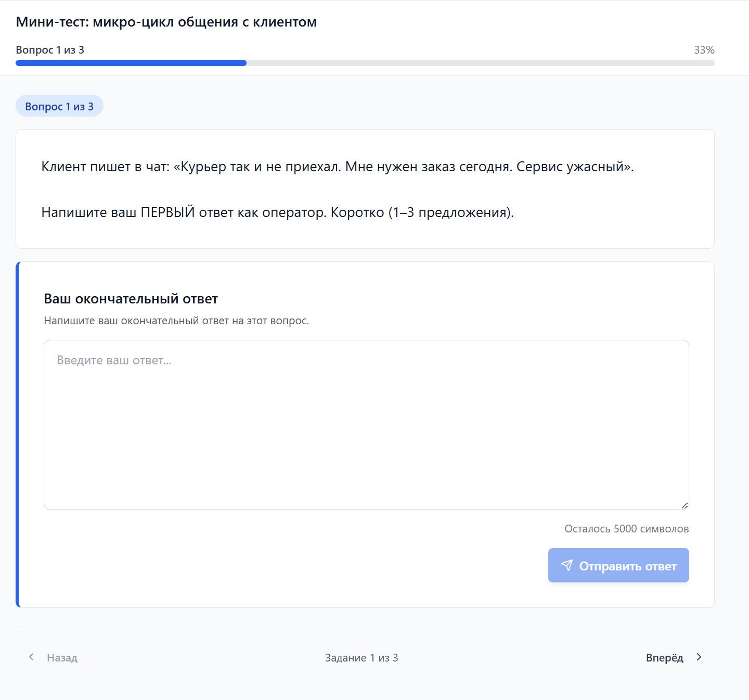
Task: Click the blue portion of the progress bar
Action: pyautogui.click(x=130, y=62)
